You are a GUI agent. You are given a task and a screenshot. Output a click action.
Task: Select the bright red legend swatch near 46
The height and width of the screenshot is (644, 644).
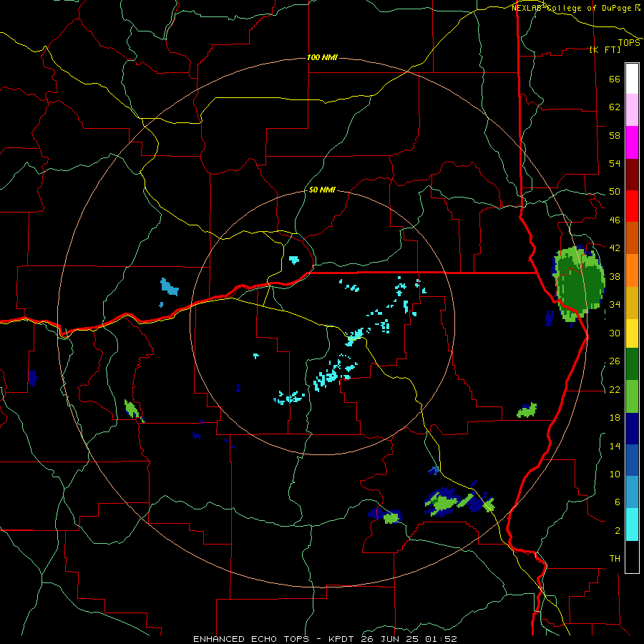(632, 206)
